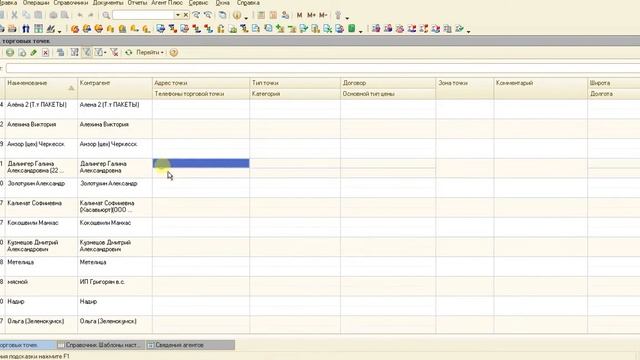Select the highlighted address cell for Далингер Галина

click(201, 163)
